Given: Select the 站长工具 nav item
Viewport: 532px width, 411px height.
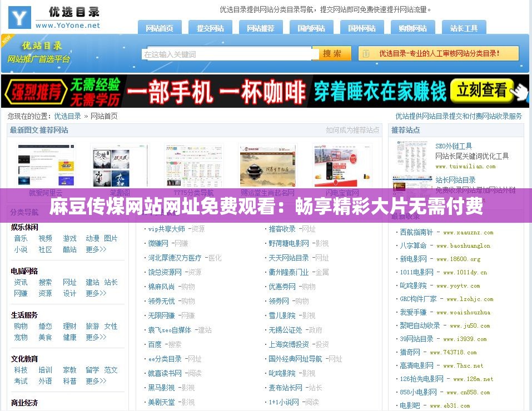Looking at the screenshot, I should [x=464, y=27].
